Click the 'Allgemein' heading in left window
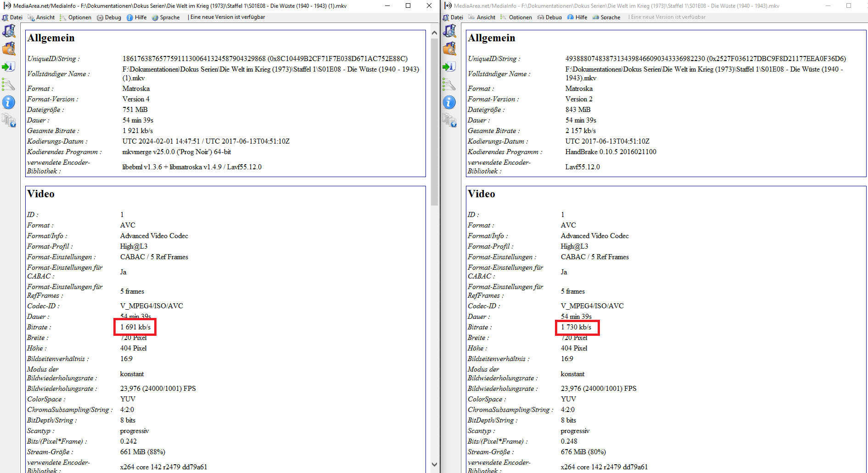This screenshot has width=868, height=473. [51, 38]
